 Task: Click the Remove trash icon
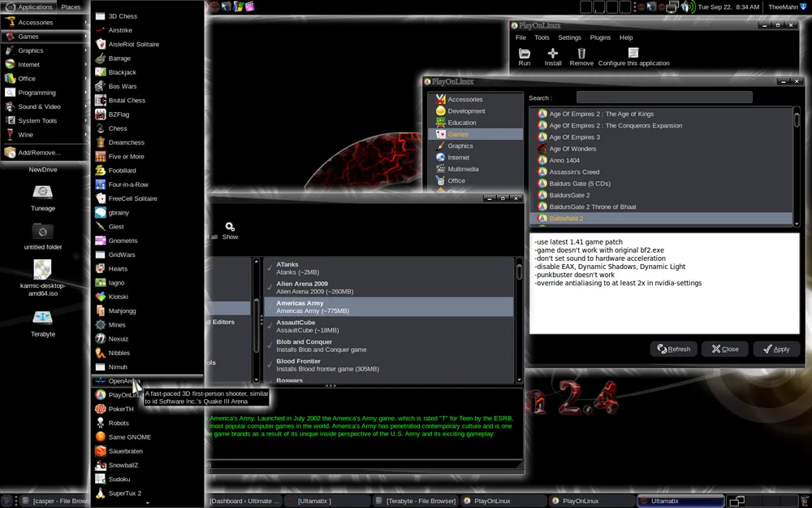coord(581,54)
